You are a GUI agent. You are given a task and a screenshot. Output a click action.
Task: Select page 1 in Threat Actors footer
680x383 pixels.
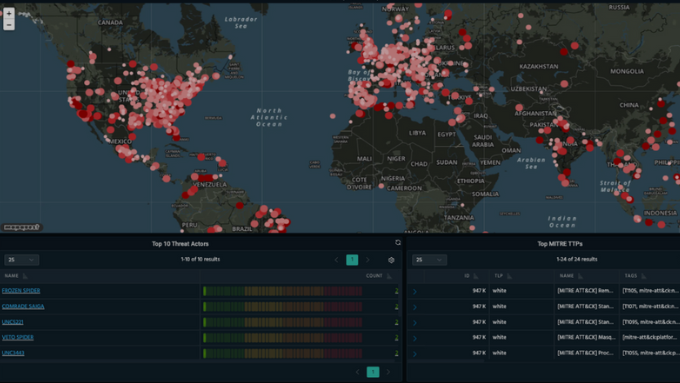click(x=373, y=372)
